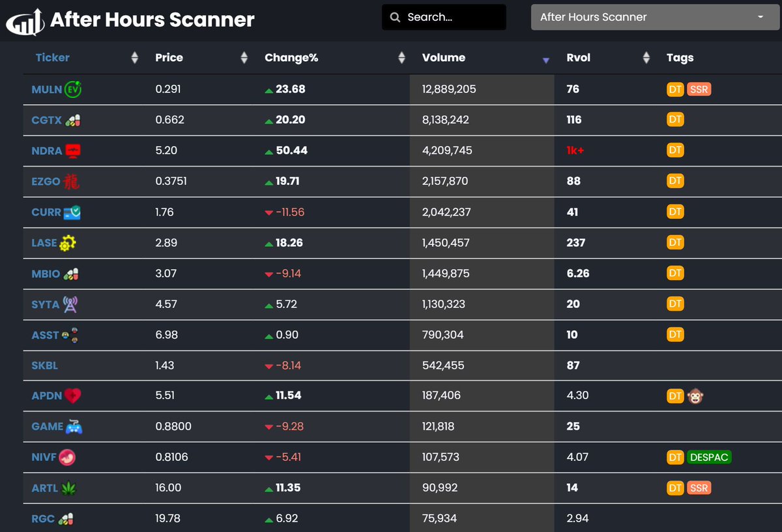Sort by Price column arrows
The width and height of the screenshot is (782, 532).
244,58
